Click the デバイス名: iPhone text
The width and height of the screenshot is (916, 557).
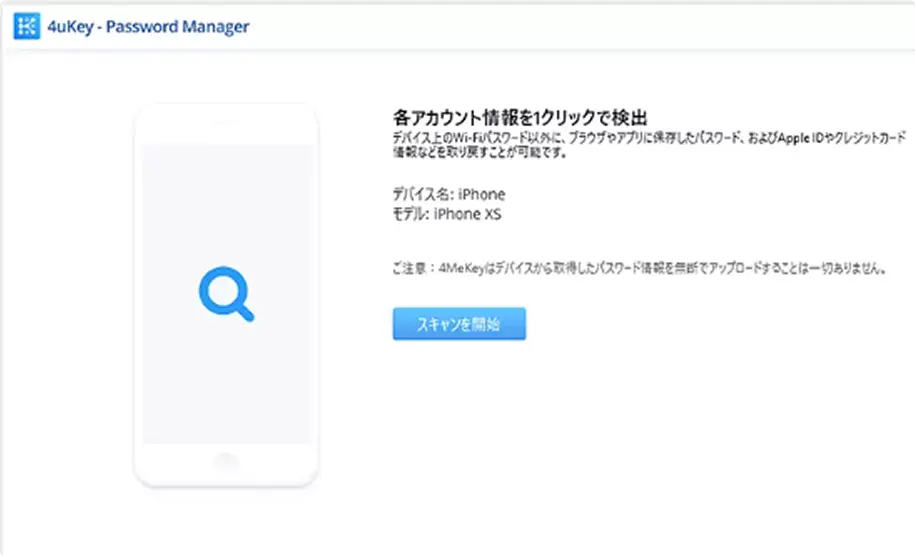coord(449,194)
